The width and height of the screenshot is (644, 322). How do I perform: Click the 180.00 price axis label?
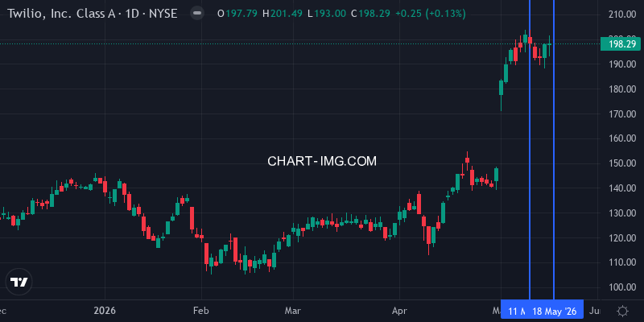[622, 89]
